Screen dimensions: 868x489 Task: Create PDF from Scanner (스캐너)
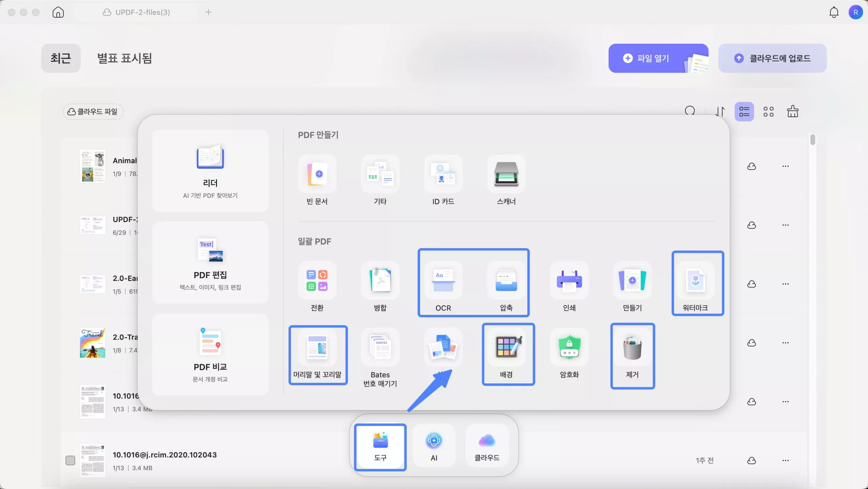point(506,174)
